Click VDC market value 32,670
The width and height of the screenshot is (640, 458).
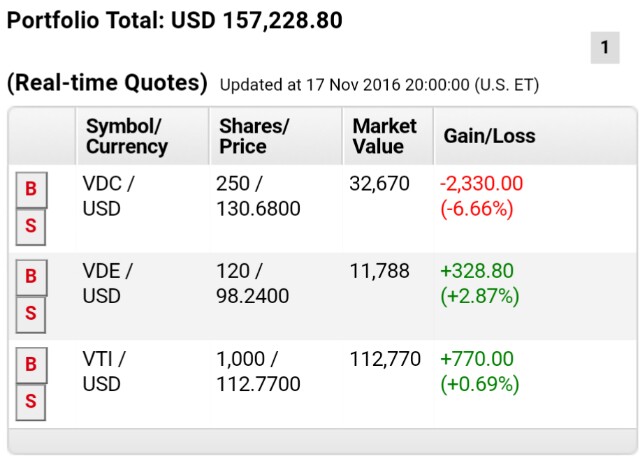[x=380, y=184]
